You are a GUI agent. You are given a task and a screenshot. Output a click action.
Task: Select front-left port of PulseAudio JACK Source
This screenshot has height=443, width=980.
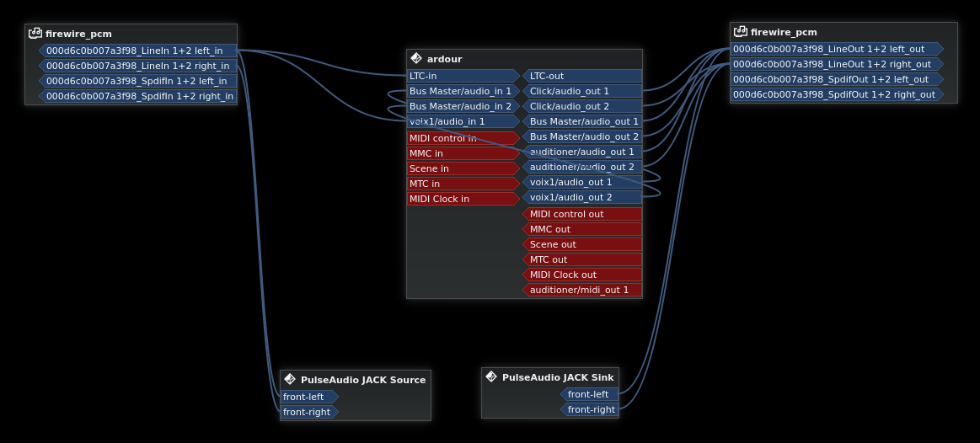coord(309,397)
